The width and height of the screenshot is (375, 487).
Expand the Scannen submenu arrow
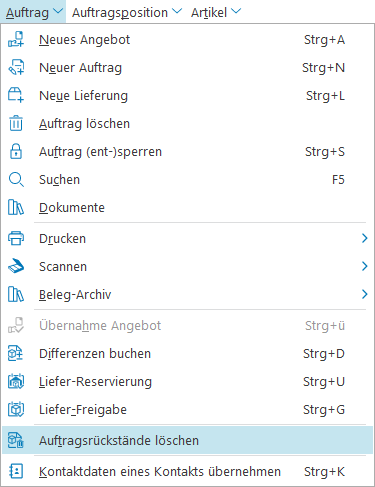[x=364, y=266]
